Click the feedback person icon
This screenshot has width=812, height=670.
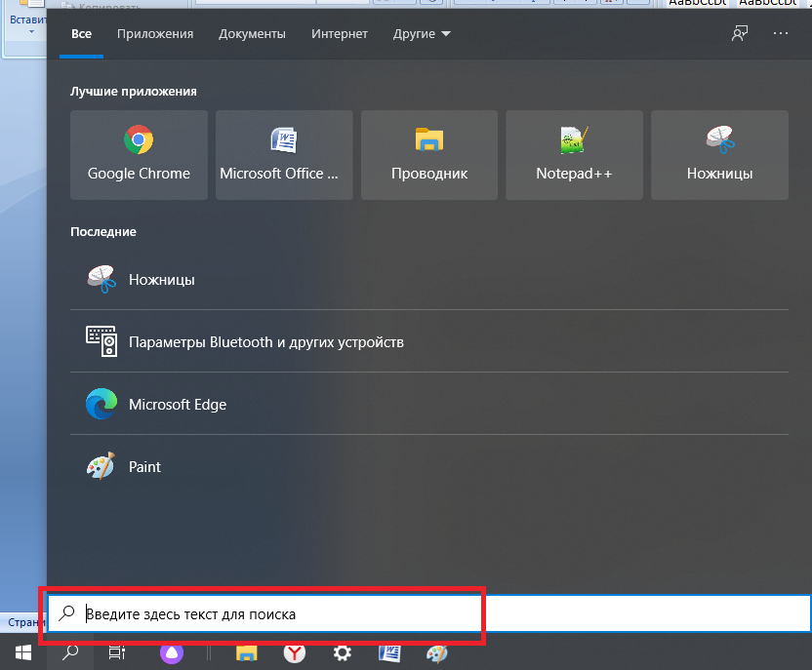tap(739, 33)
